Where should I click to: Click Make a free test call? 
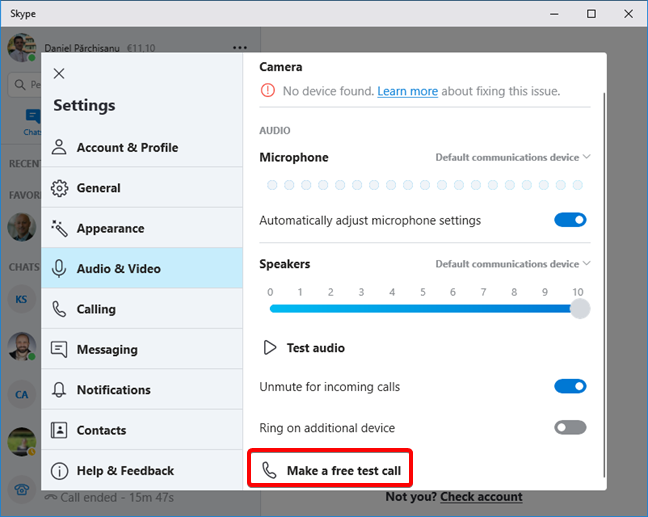pyautogui.click(x=330, y=470)
